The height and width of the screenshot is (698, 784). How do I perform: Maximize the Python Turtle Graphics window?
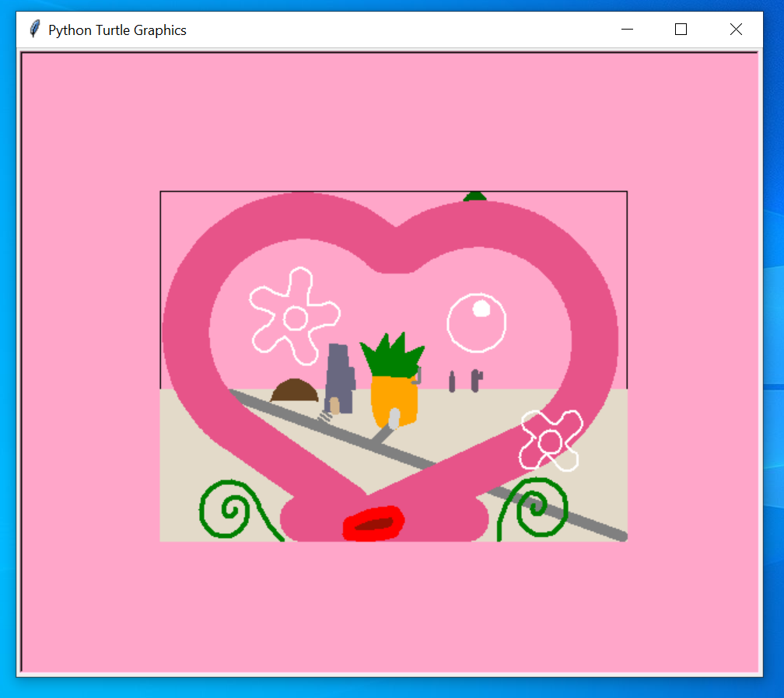click(681, 30)
